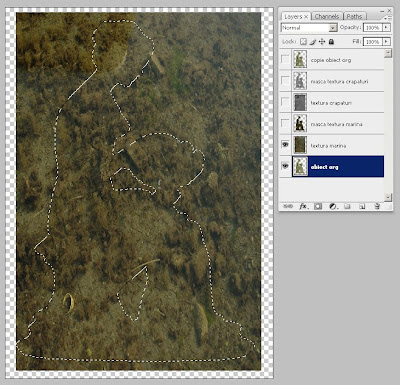This screenshot has width=400, height=385.
Task: Select layer named masca textura marina
Action: click(x=336, y=124)
